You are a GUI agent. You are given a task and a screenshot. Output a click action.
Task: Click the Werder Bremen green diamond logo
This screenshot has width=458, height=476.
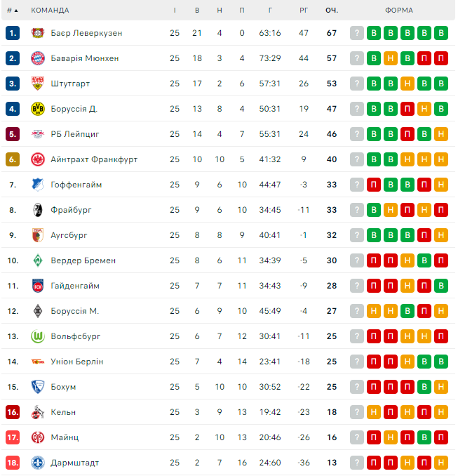(x=38, y=260)
